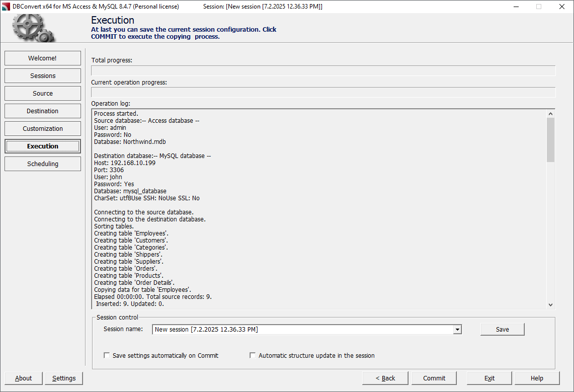Enable Save settings automatically on Commit
Image resolution: width=574 pixels, height=392 pixels.
[x=107, y=355]
